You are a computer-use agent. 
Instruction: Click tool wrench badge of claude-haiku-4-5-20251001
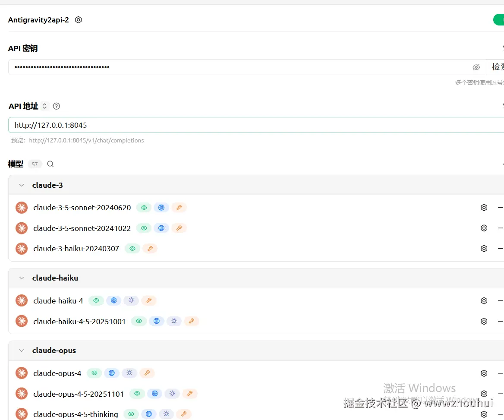[192, 321]
